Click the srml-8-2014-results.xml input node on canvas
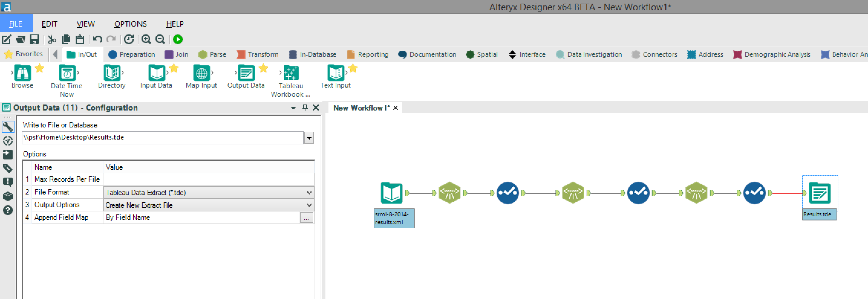This screenshot has width=868, height=299. point(392,193)
